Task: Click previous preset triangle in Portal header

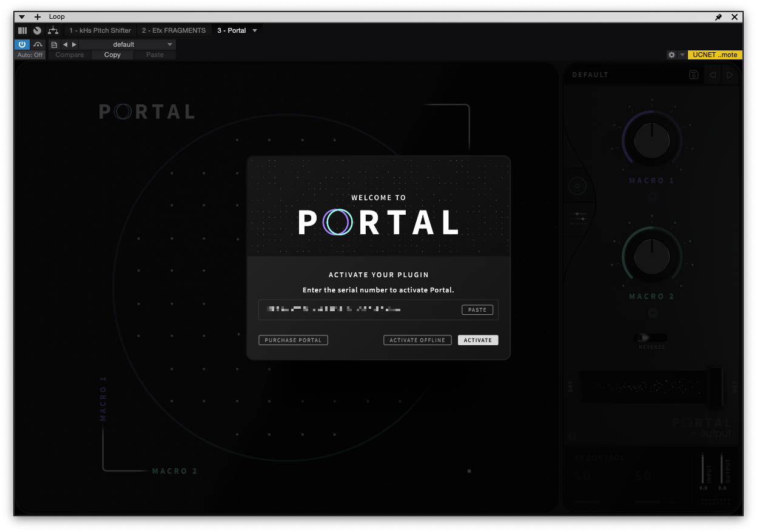Action: [713, 75]
